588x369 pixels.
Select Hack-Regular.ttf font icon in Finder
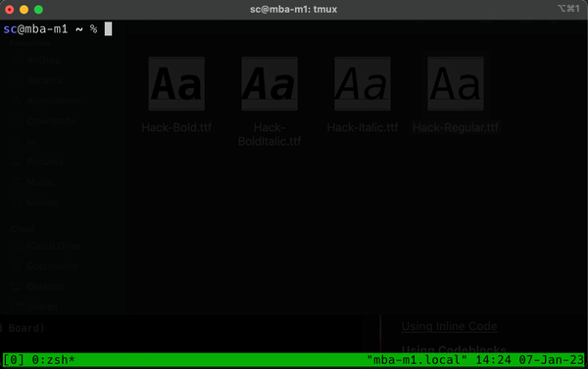pyautogui.click(x=456, y=83)
